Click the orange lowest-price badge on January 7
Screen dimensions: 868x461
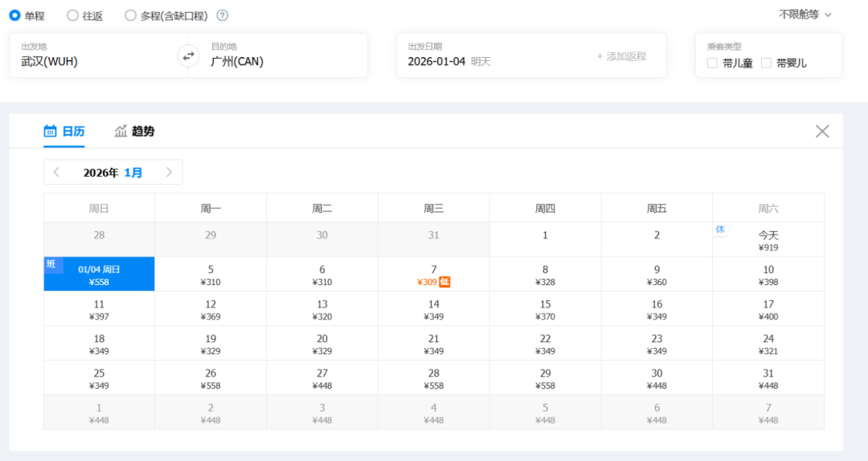point(444,282)
